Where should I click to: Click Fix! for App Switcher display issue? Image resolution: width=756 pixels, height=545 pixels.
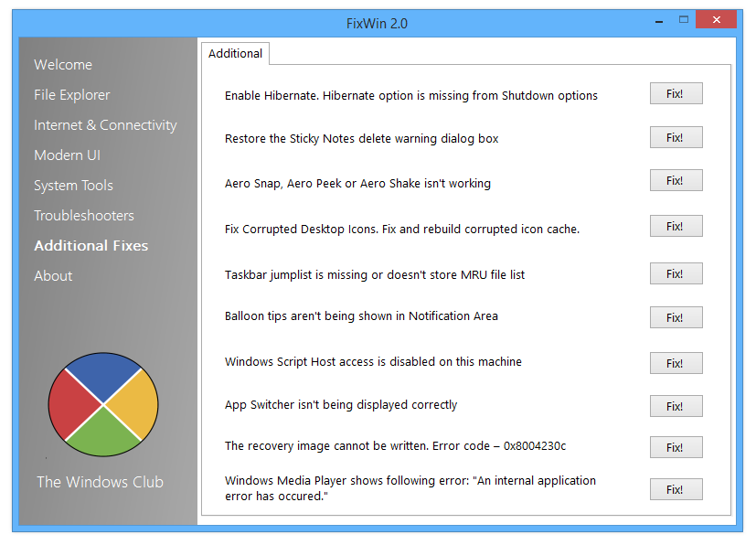click(676, 406)
